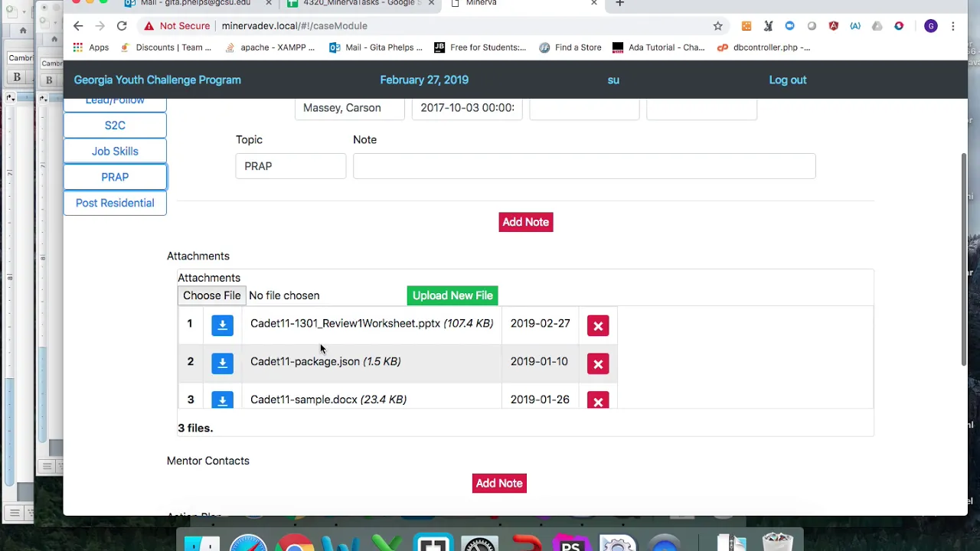Open the Discounts | Team bookmark
Viewport: 980px width, 551px height.
(x=165, y=47)
